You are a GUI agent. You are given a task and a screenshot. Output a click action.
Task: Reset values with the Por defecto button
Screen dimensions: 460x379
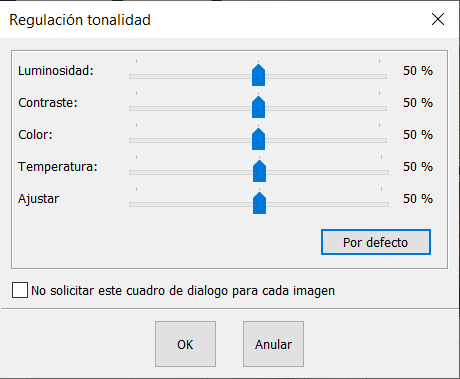coord(376,242)
